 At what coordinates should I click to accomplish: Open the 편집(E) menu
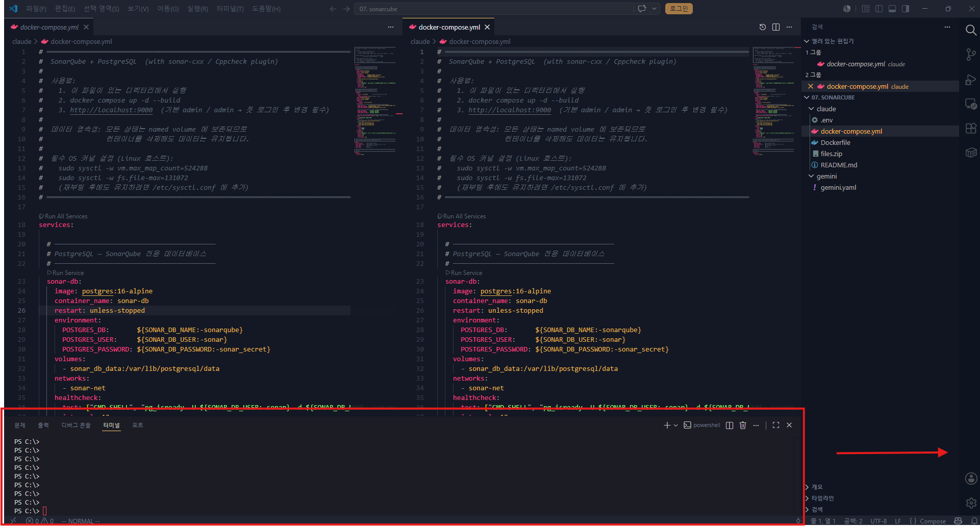point(65,9)
